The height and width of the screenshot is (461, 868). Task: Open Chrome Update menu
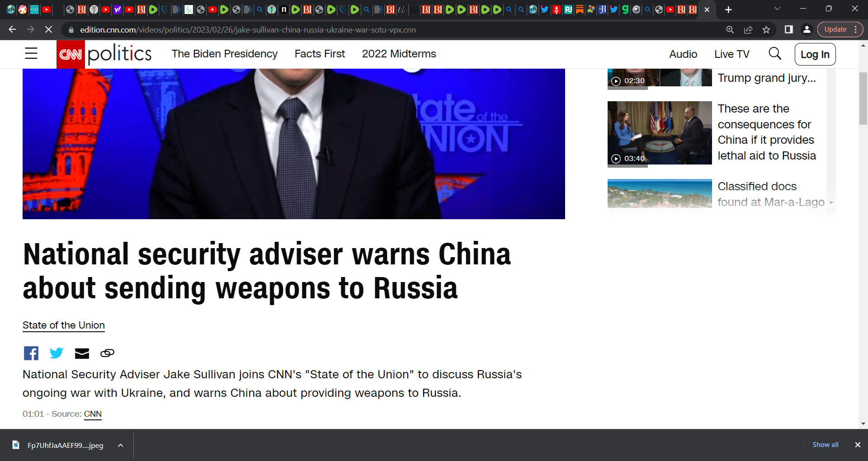click(x=840, y=29)
